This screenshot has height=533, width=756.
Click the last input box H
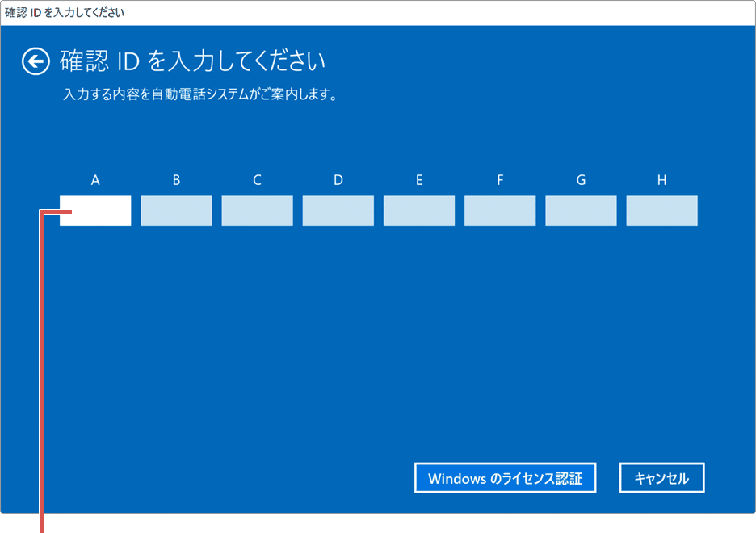point(661,210)
